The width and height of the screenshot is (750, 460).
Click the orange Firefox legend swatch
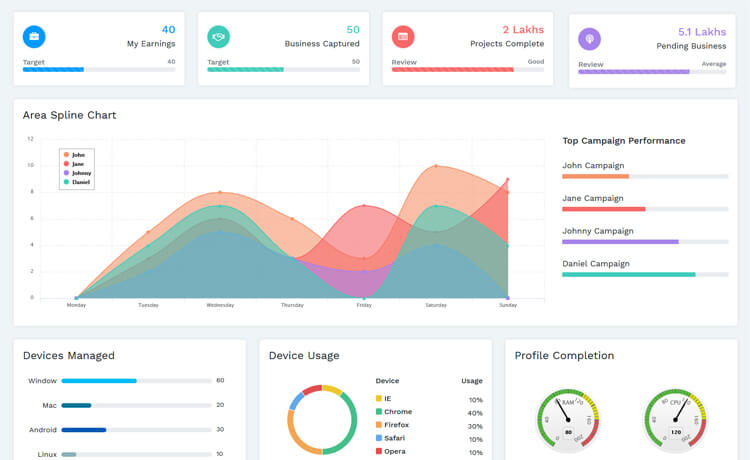point(379,425)
